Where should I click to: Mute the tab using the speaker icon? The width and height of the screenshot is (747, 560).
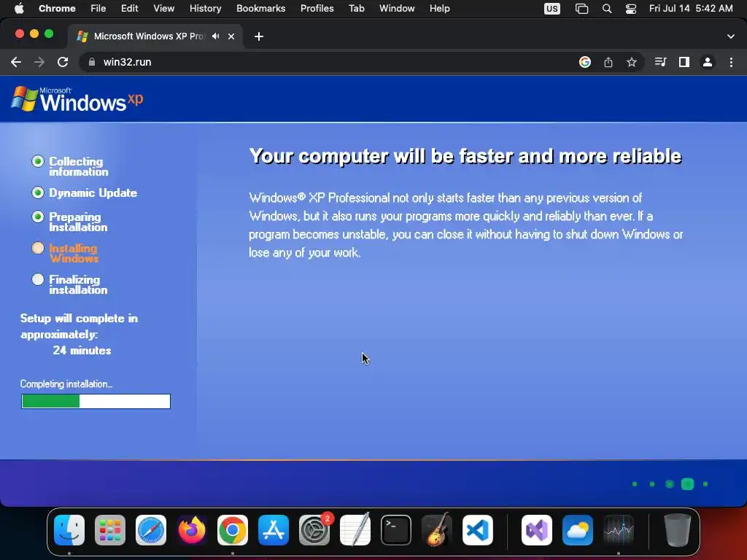[216, 36]
